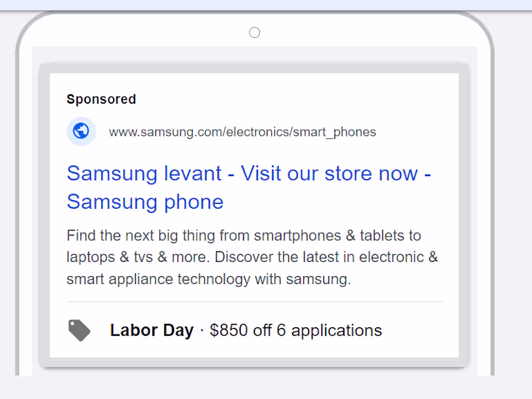Select the '$850 off 6 applications' offer
Viewport: 532px width, 399px height.
(x=295, y=330)
